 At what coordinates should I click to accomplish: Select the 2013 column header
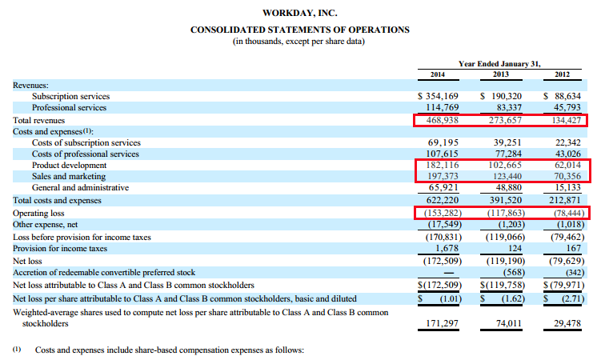[501, 74]
